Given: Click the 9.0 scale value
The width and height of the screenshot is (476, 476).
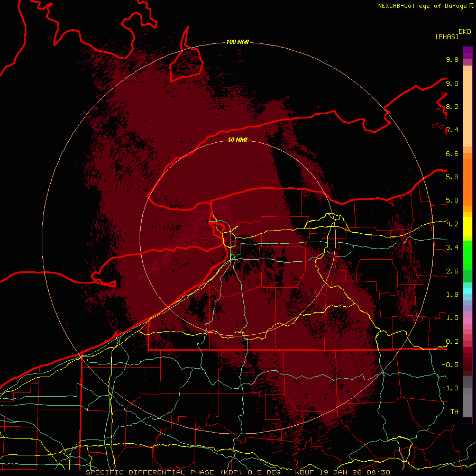Looking at the screenshot, I should point(452,83).
